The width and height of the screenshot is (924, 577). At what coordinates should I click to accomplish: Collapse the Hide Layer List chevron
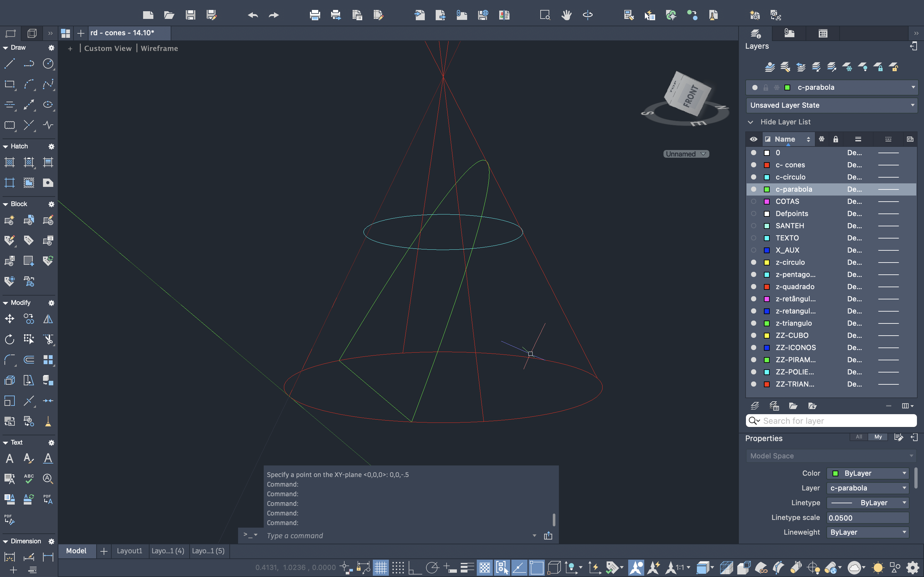pyautogui.click(x=751, y=122)
